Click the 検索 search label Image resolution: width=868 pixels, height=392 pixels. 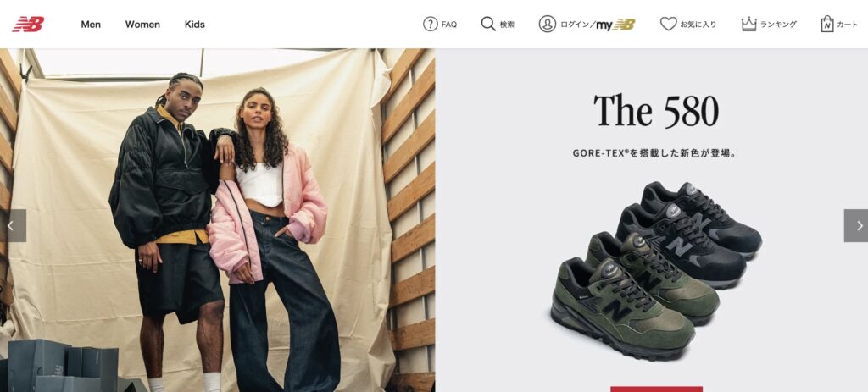point(507,25)
